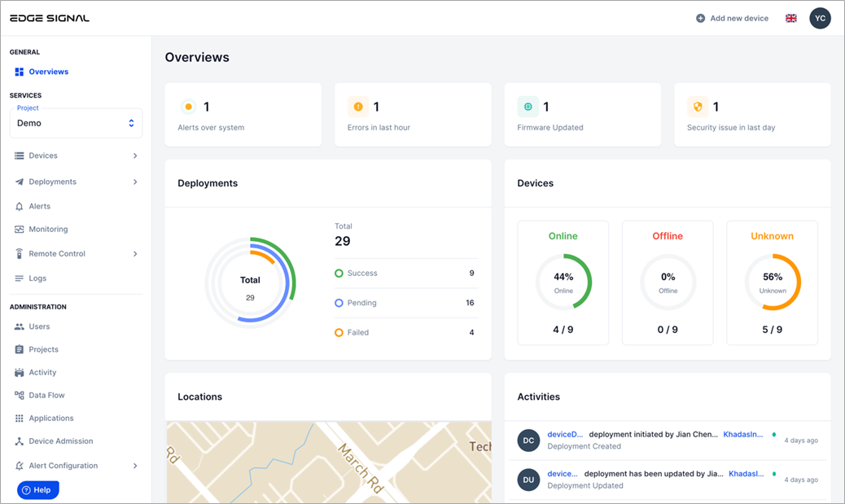845x504 pixels.
Task: Click the Monitoring icon in sidebar
Action: click(20, 230)
